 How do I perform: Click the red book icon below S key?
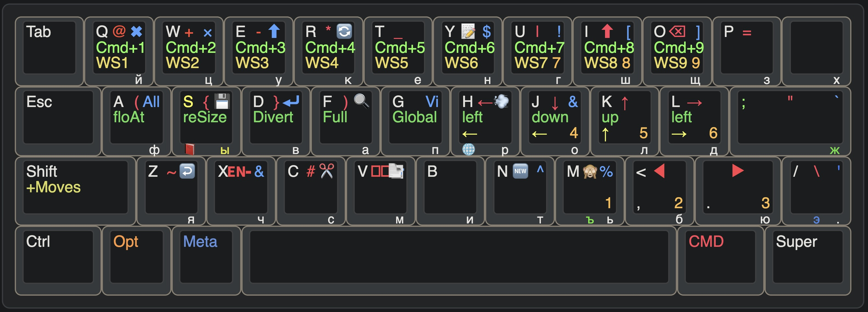click(190, 149)
